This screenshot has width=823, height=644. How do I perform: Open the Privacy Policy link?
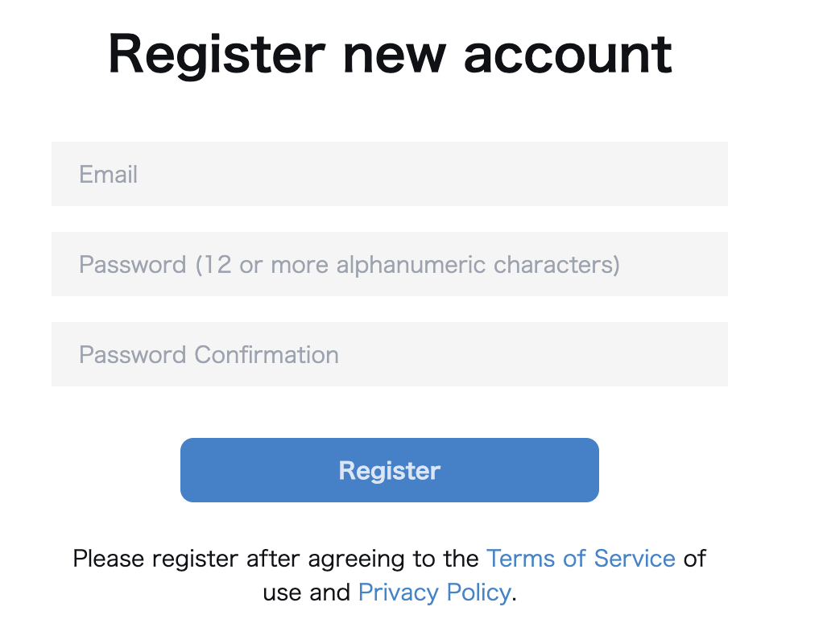(434, 592)
